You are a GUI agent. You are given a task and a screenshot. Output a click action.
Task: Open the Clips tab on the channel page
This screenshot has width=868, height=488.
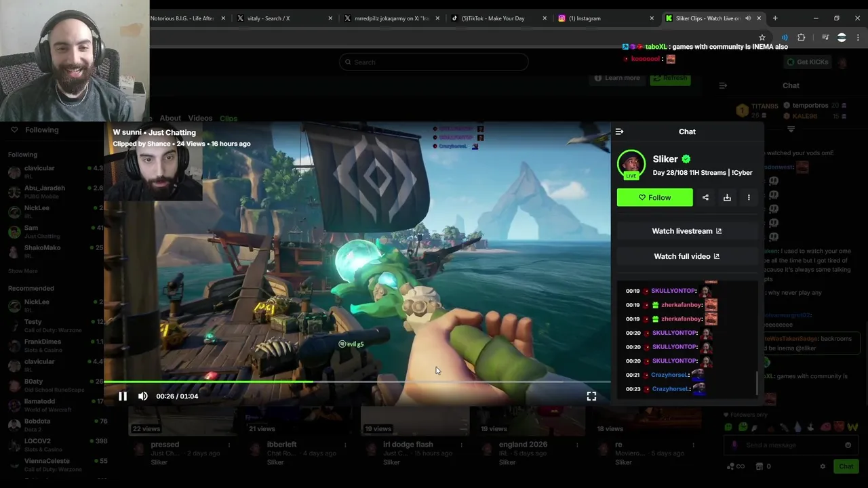click(229, 118)
